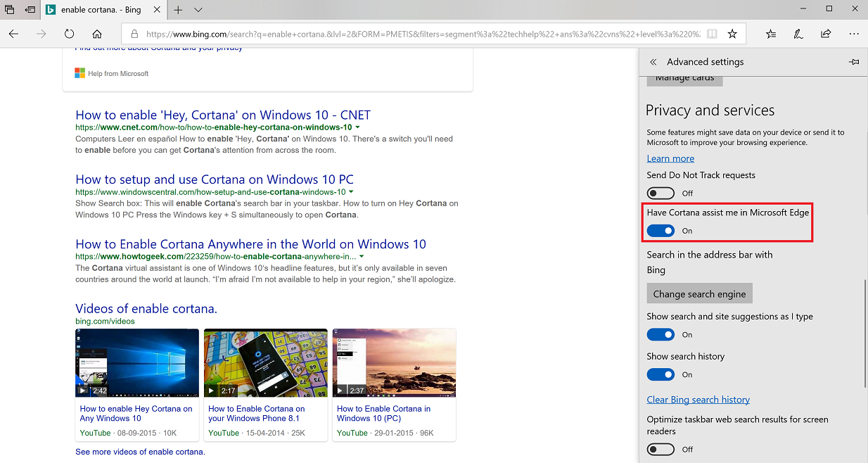Viewport: 868px width, 463px height.
Task: Open the Favorites hub icon
Action: click(771, 34)
